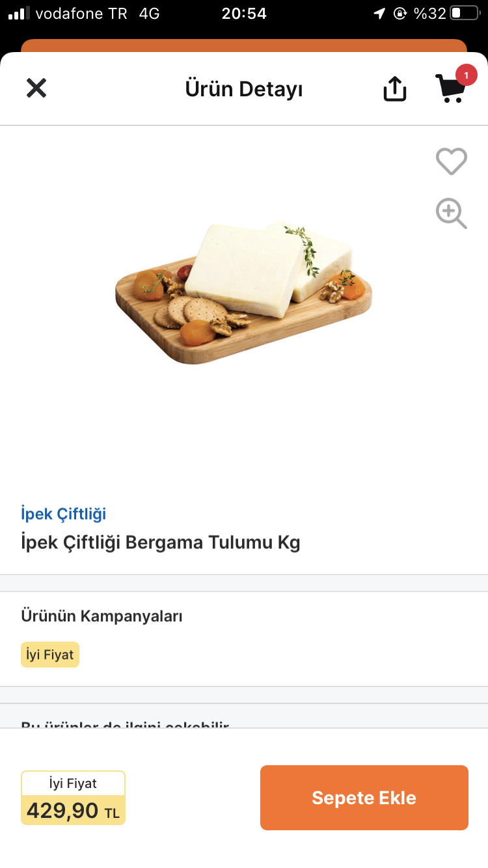Tap the Ürün Detayı header title
The width and height of the screenshot is (488, 868).
(244, 88)
